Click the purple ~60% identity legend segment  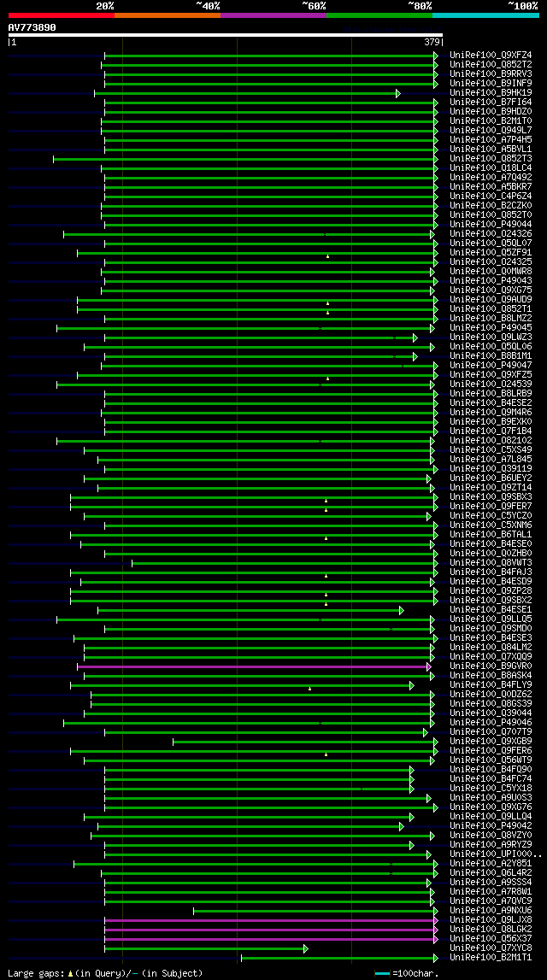(273, 15)
